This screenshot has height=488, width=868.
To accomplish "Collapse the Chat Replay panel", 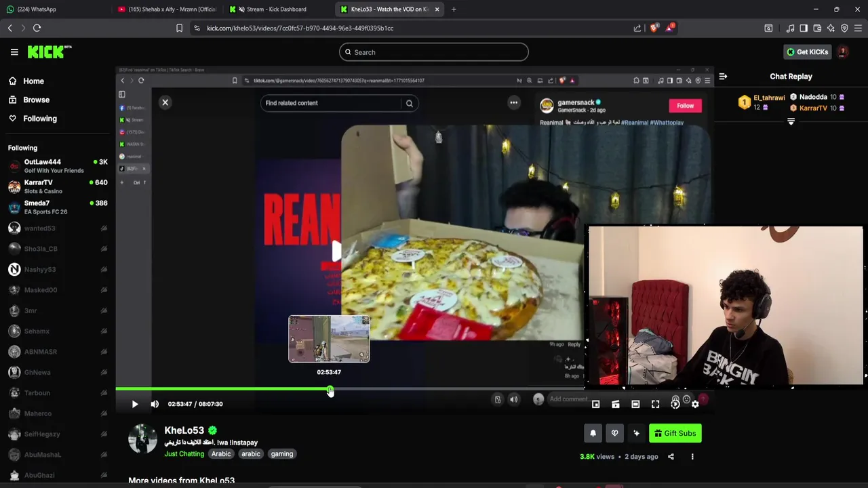I will pos(723,77).
